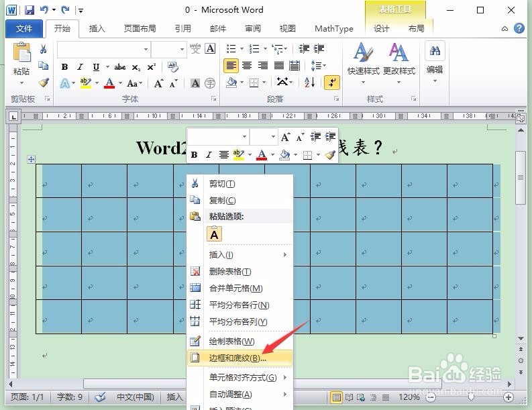Click the Enclose Characters icon

210,83
